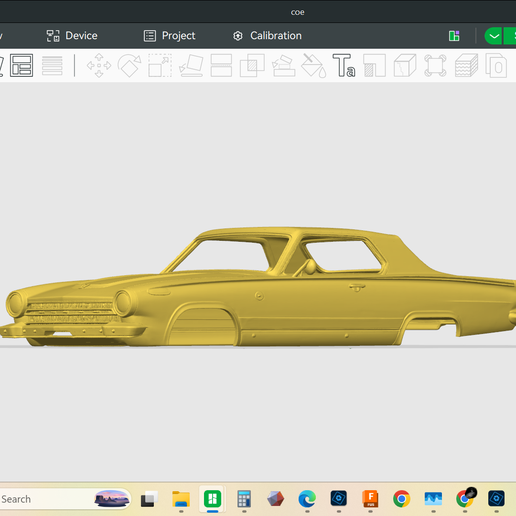Screen dimensions: 516x516
Task: Select the Support Painting tool
Action: [x=283, y=65]
